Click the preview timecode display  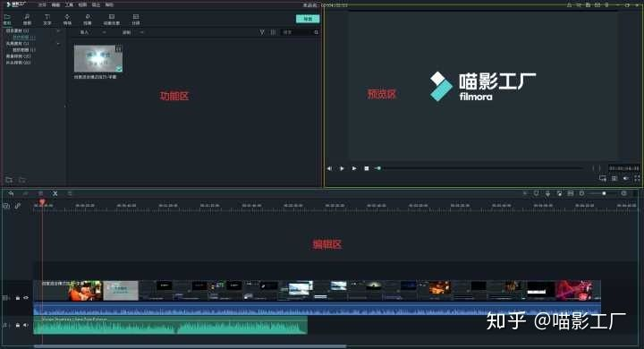[x=623, y=168]
